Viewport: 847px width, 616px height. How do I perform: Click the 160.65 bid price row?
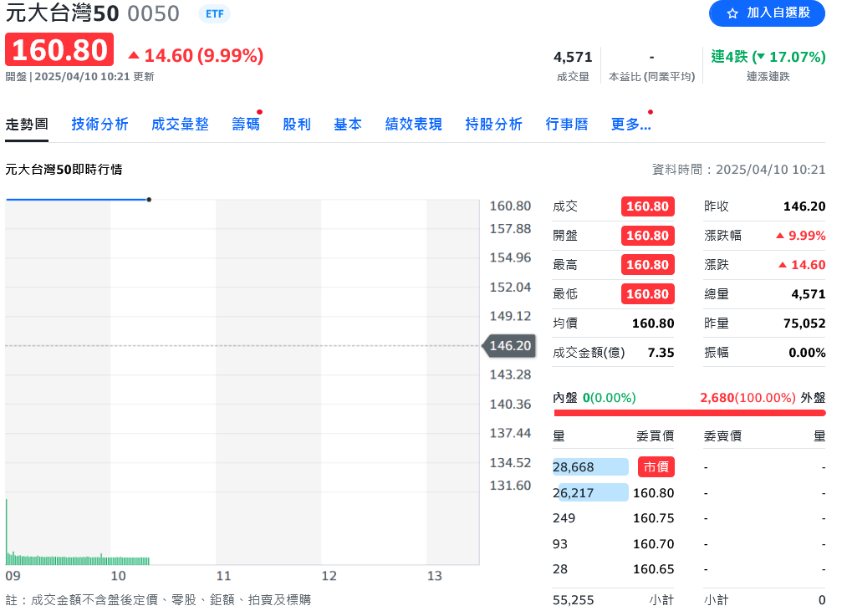653,569
